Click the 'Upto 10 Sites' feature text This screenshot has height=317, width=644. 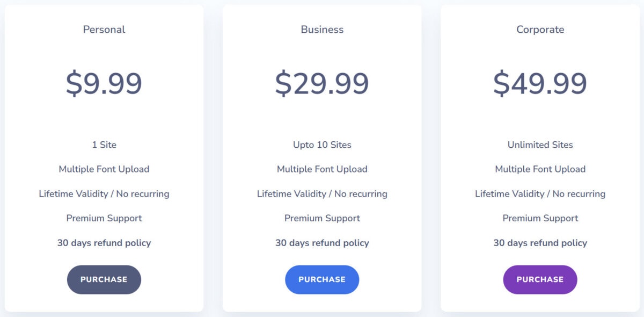(322, 145)
